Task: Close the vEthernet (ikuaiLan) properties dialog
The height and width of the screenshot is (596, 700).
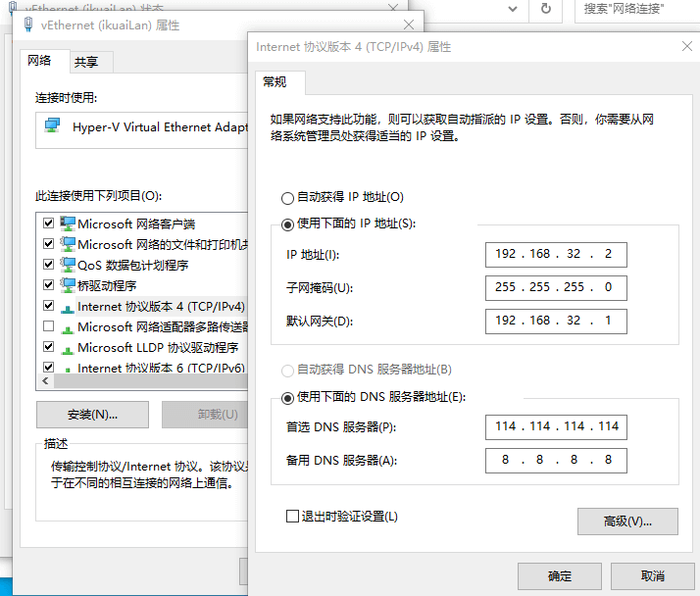Action: 409,25
